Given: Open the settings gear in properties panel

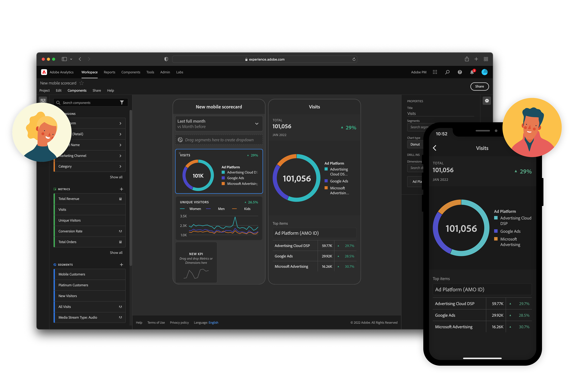Looking at the screenshot, I should pyautogui.click(x=487, y=101).
